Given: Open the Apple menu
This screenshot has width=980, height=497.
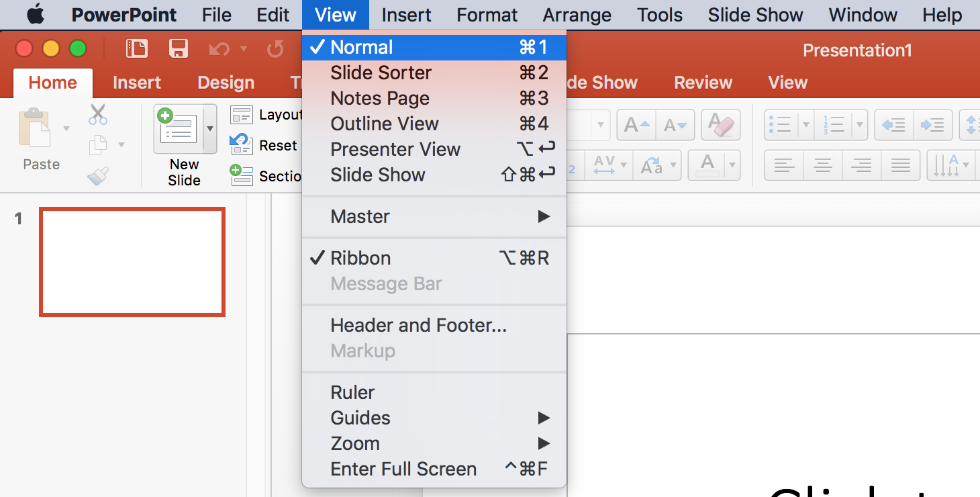Looking at the screenshot, I should click(35, 14).
